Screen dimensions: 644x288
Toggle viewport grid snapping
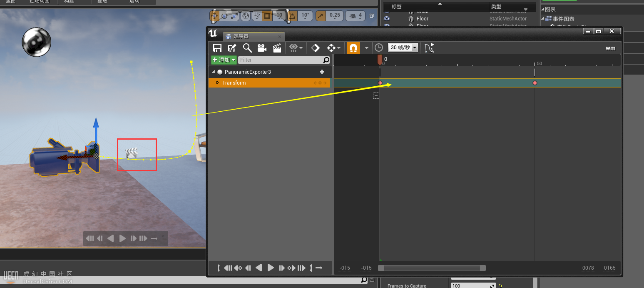(x=267, y=16)
